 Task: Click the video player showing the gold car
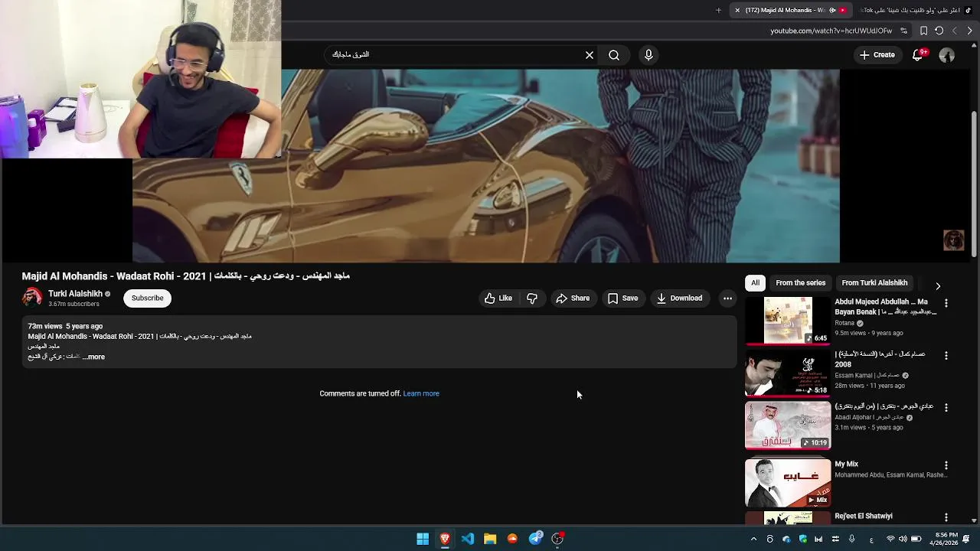point(486,166)
